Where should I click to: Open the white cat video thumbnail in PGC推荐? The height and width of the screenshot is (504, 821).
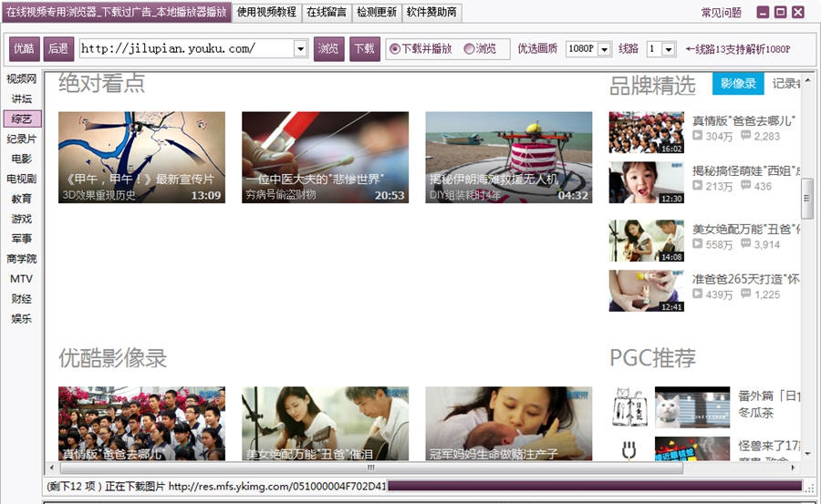point(692,407)
